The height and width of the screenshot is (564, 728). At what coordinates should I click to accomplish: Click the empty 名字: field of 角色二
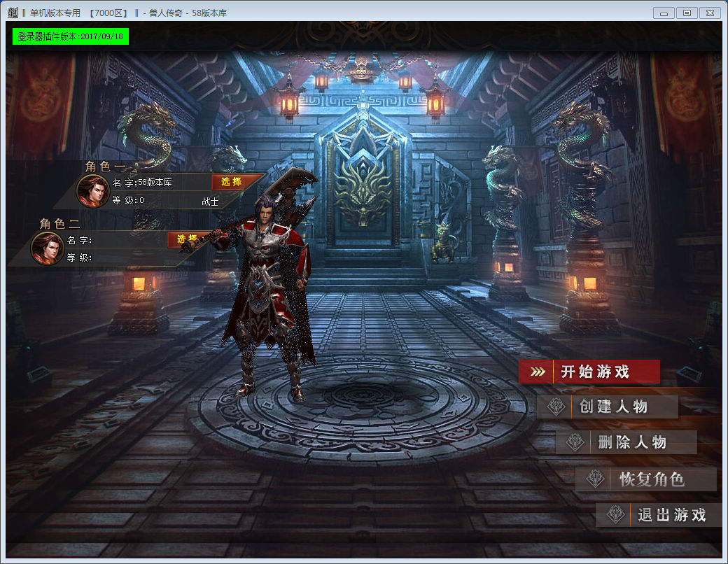pyautogui.click(x=116, y=240)
